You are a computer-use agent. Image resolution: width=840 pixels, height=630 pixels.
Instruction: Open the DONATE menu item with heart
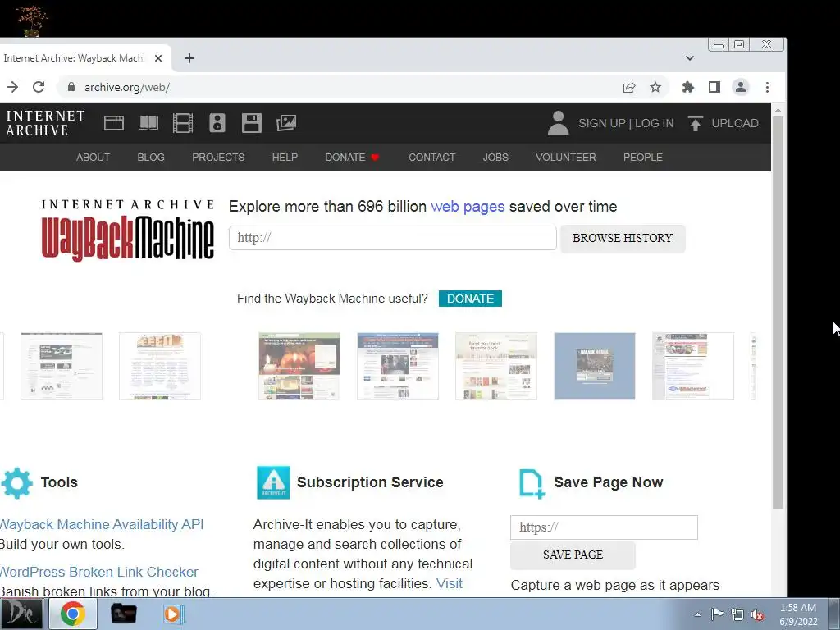point(352,157)
